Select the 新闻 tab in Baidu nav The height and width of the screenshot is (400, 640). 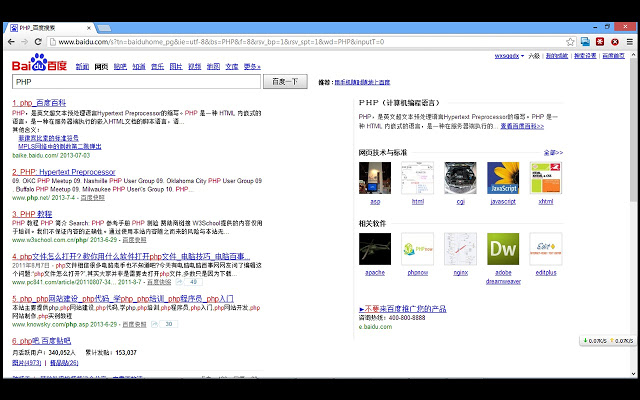click(82, 67)
